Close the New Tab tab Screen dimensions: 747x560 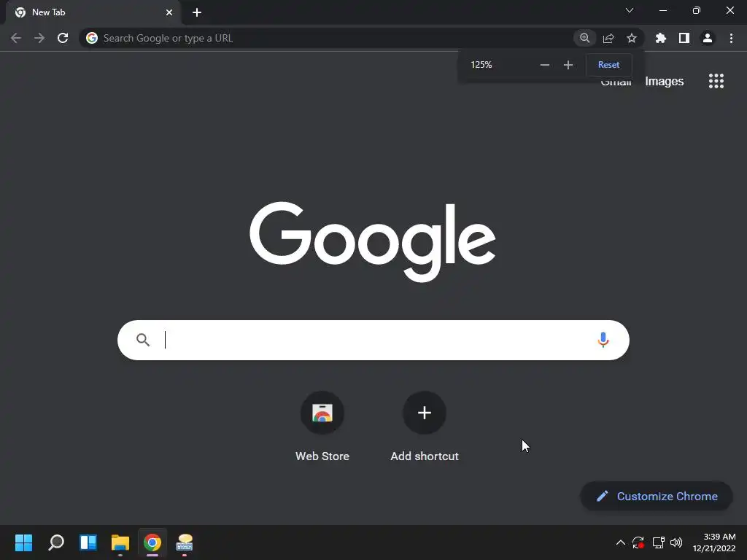pyautogui.click(x=169, y=12)
